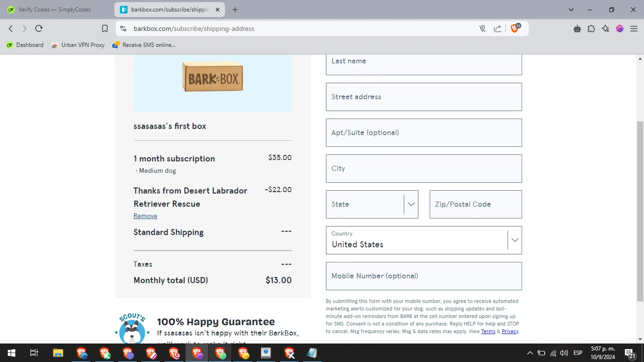The image size is (644, 362).
Task: Open the Notepad app on the taskbar
Action: point(312,353)
